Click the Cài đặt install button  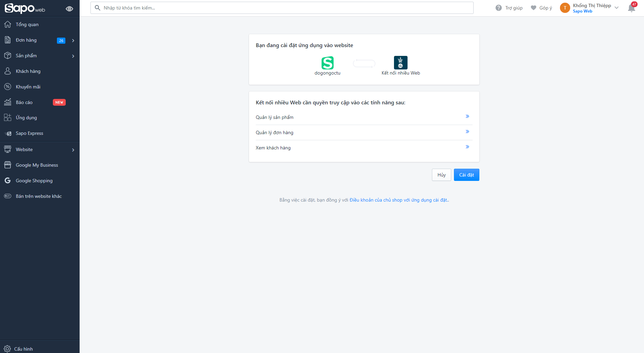[x=466, y=175]
